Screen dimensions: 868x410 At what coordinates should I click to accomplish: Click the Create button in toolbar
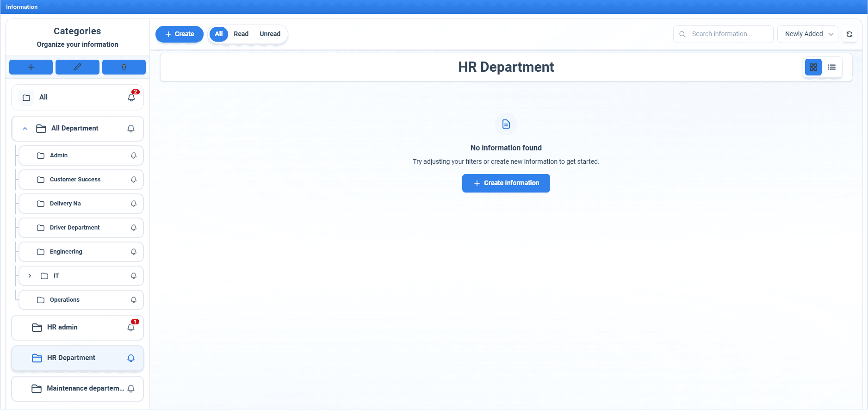coord(180,34)
